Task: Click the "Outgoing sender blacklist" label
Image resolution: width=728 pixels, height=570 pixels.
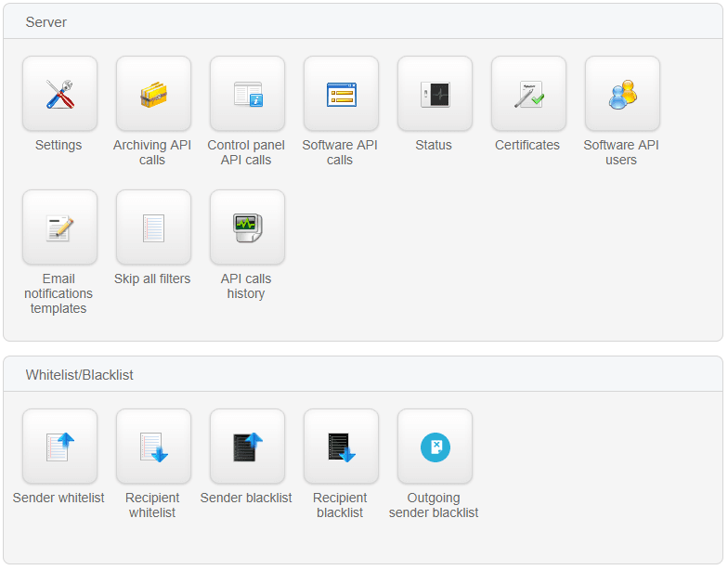Action: pos(434,505)
